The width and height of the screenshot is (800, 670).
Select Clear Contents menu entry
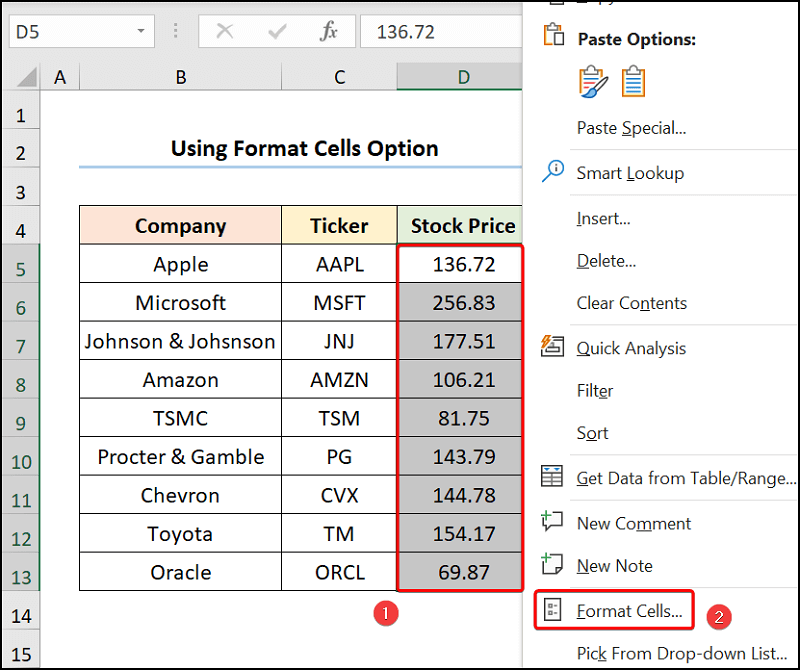coord(631,303)
